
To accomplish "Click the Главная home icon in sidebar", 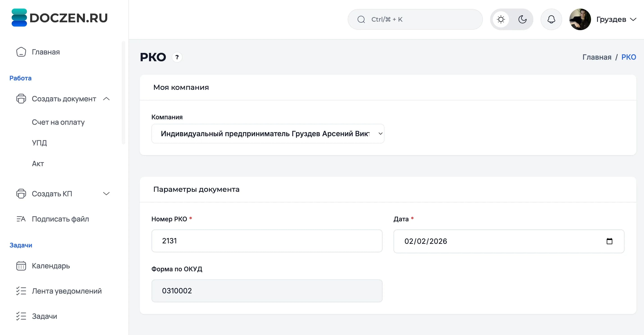I will tap(21, 52).
